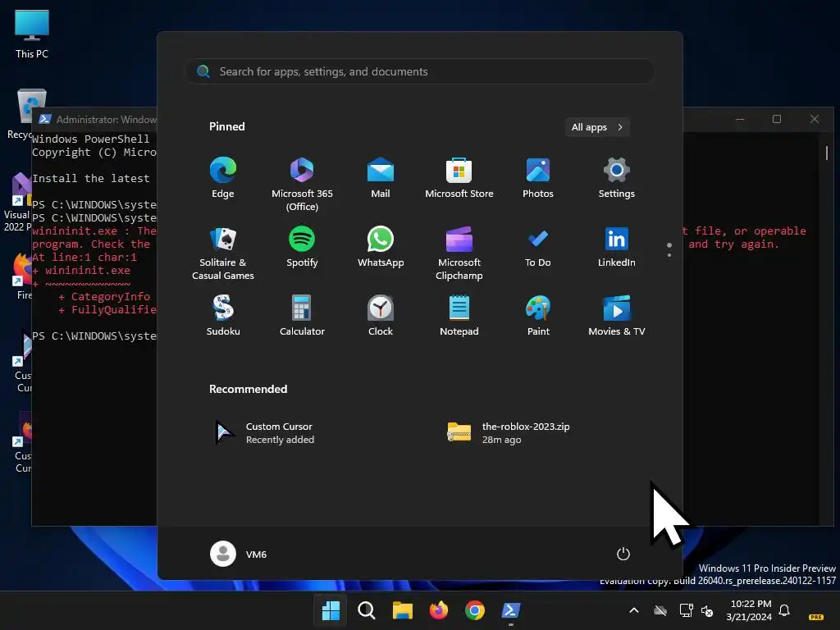
Task: Click the muted volume tray icon
Action: (x=707, y=610)
